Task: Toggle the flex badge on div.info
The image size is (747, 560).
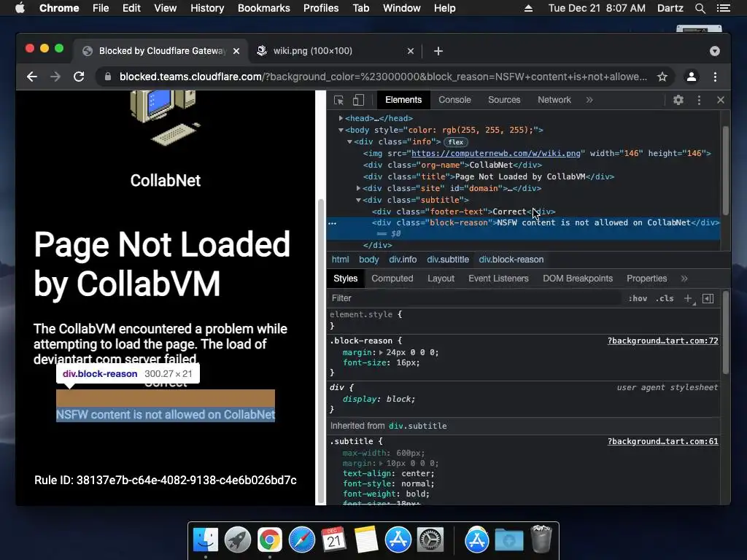Action: 455,142
